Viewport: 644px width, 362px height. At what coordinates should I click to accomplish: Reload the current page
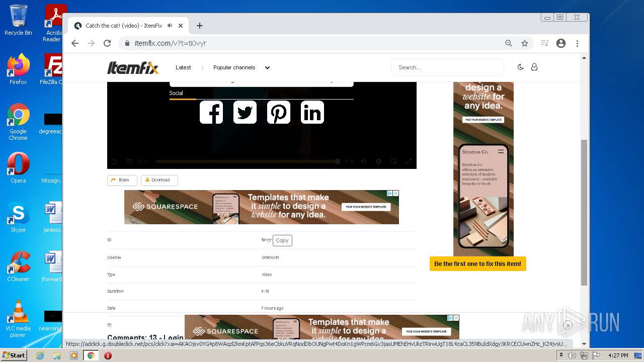[x=107, y=43]
